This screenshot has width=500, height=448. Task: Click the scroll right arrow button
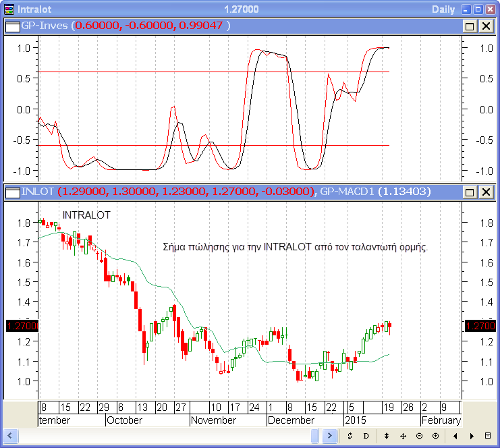click(330, 435)
